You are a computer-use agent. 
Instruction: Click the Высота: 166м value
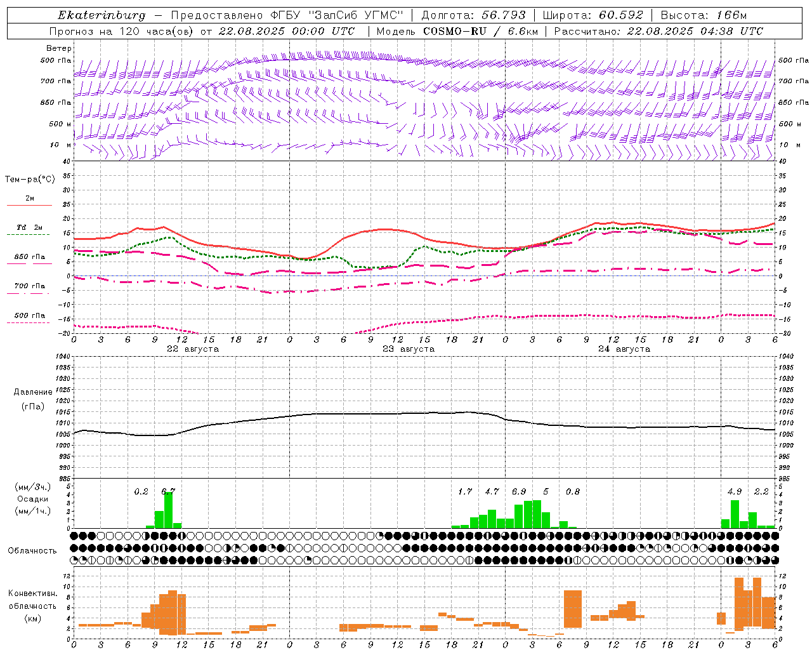(x=704, y=15)
